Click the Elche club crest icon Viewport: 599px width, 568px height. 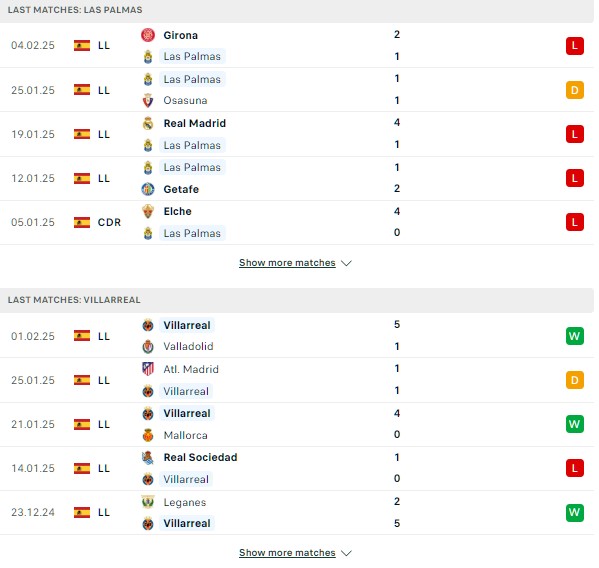(x=148, y=211)
